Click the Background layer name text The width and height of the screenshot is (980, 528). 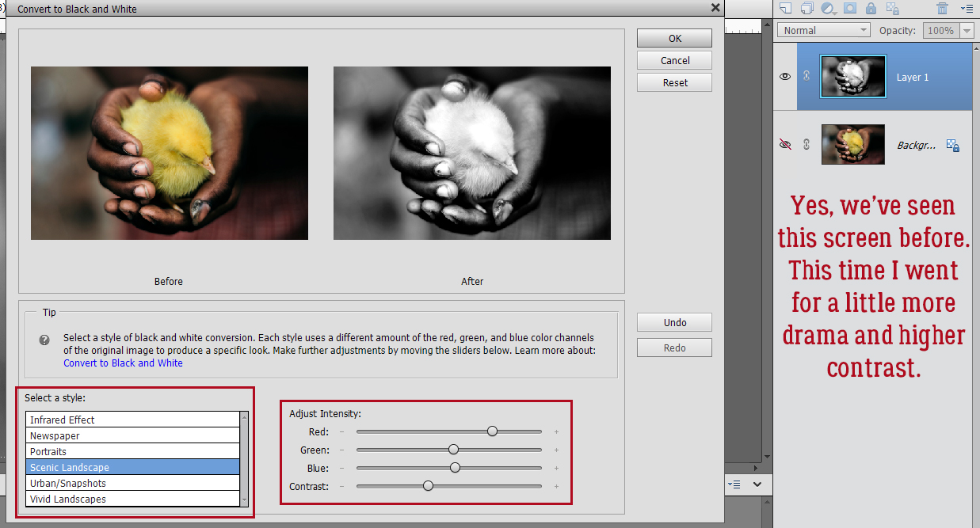click(917, 146)
